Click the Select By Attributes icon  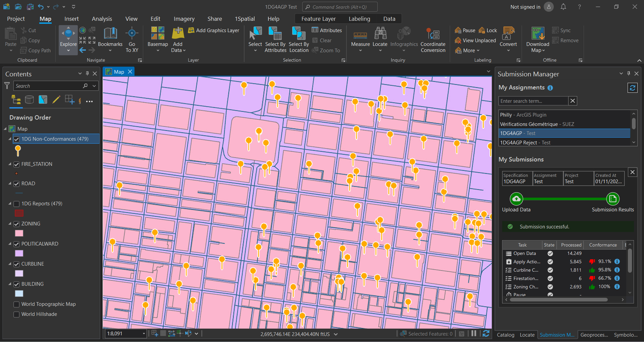click(x=275, y=34)
